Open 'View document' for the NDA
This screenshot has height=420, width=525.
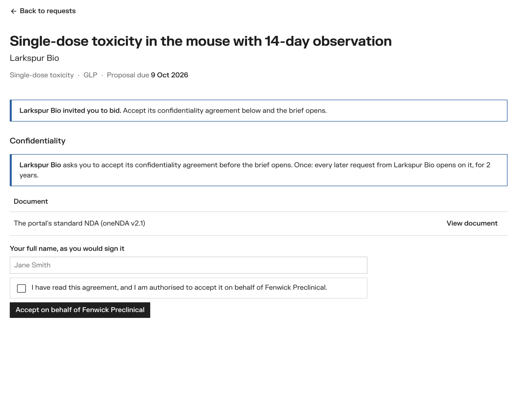pos(472,223)
